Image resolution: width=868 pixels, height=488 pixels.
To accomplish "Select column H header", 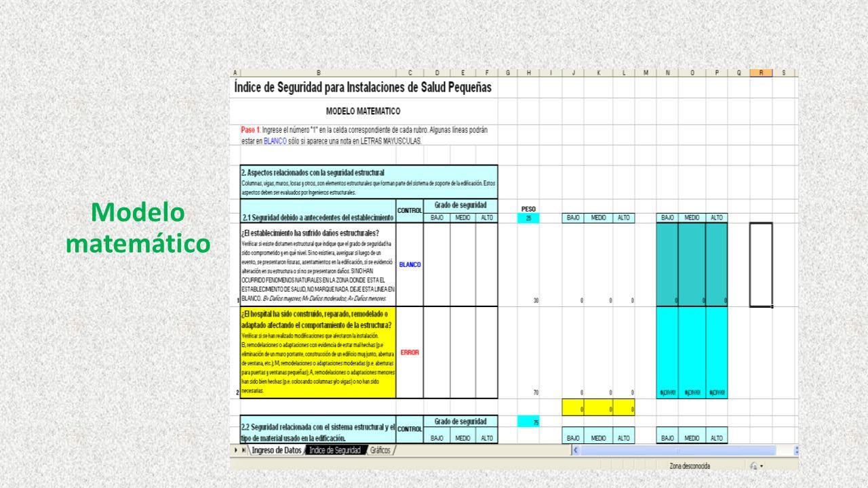I will 528,73.
